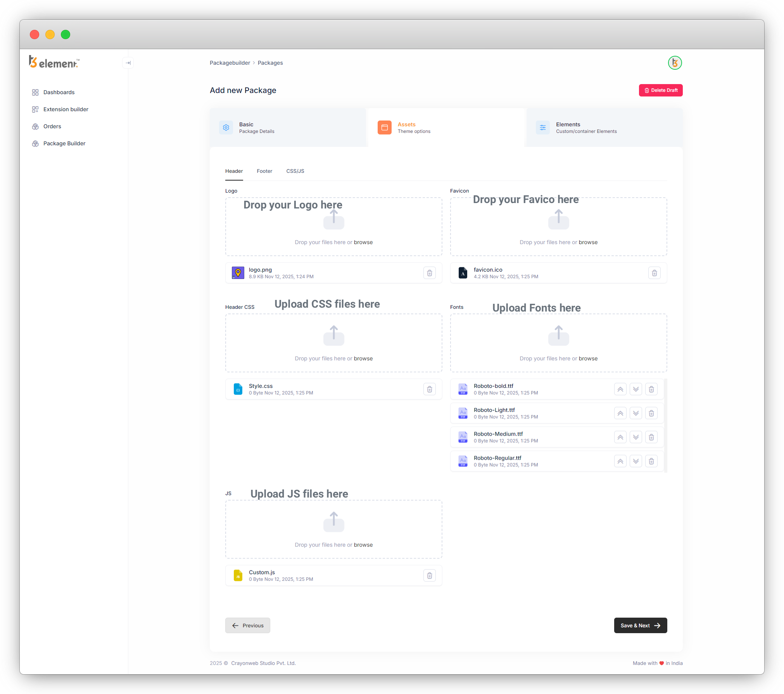Open the CSS/JS tab

(295, 171)
